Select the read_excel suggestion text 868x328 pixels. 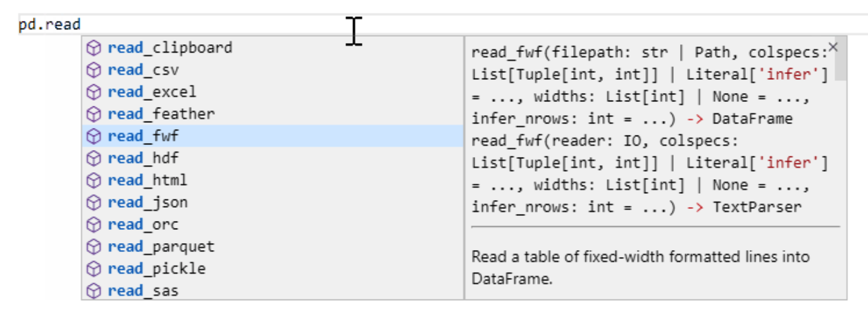[152, 92]
